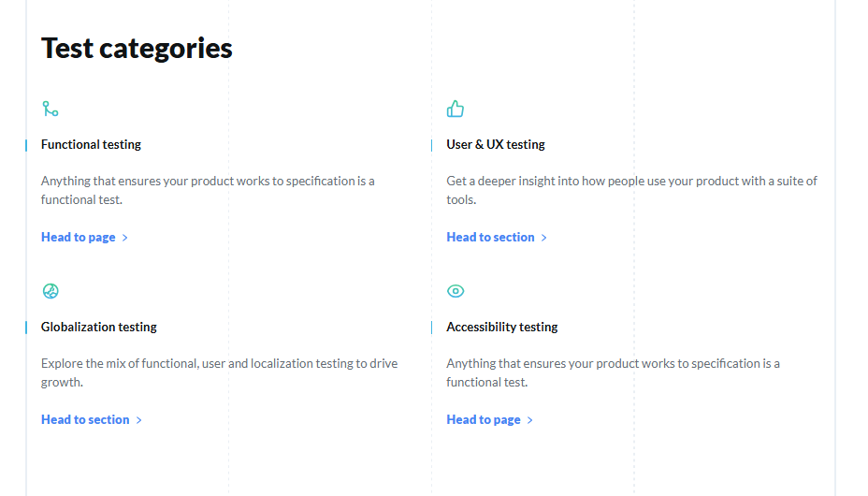The height and width of the screenshot is (496, 868).
Task: Click the globe icon above Globalization testing
Action: 51,291
